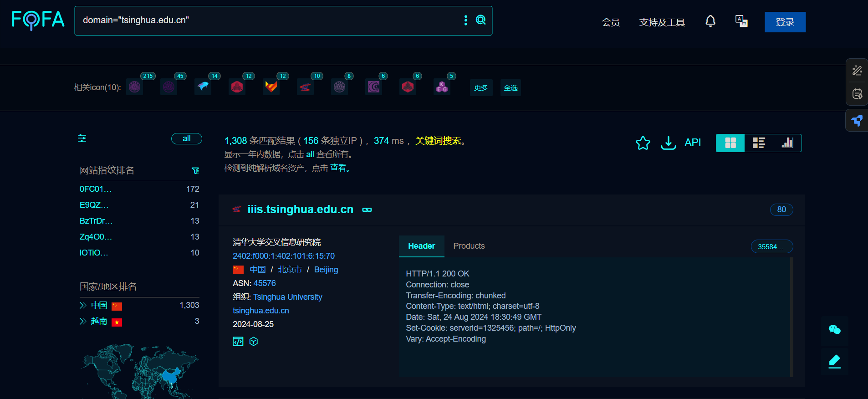This screenshot has width=868, height=399.
Task: Click the filter sliders icon
Action: tap(82, 138)
